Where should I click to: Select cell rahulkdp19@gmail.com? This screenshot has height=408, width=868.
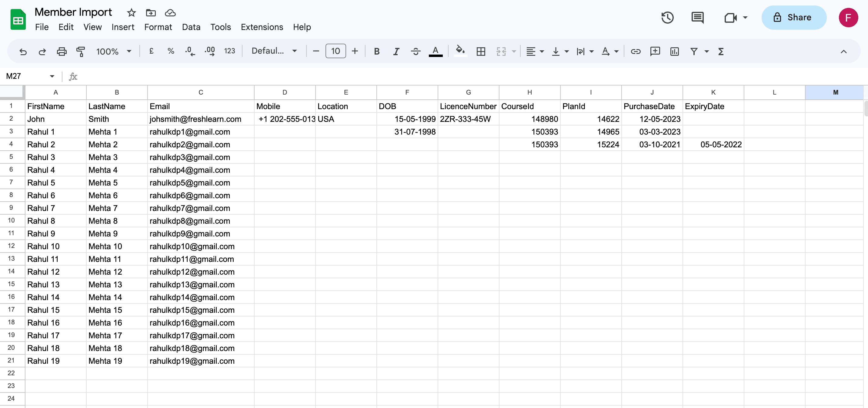coord(201,361)
